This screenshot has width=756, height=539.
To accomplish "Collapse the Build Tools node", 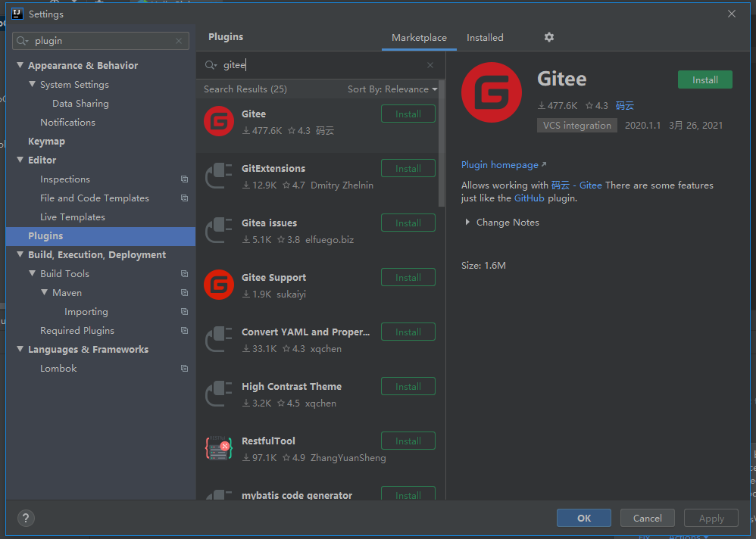I will tap(32, 273).
